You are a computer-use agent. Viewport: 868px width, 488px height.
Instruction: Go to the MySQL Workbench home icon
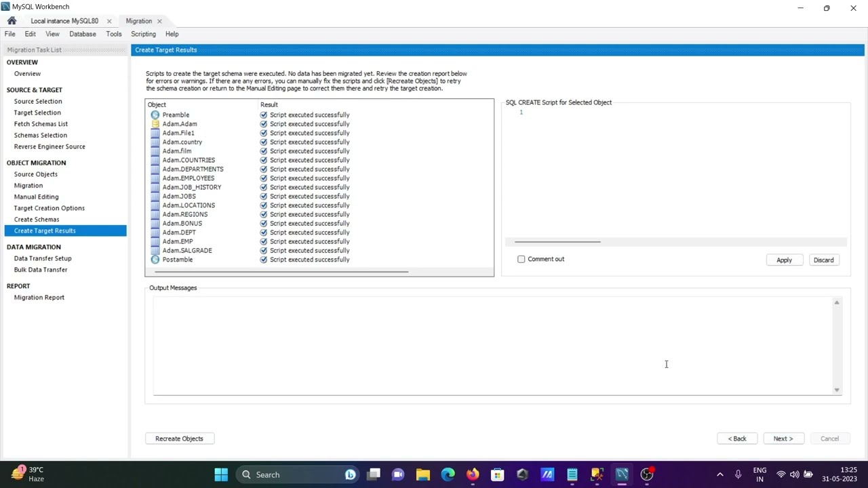pos(12,21)
